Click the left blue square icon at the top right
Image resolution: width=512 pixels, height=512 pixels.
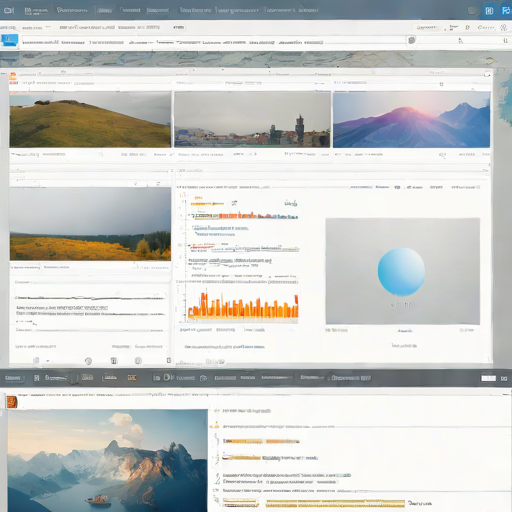pos(489,11)
